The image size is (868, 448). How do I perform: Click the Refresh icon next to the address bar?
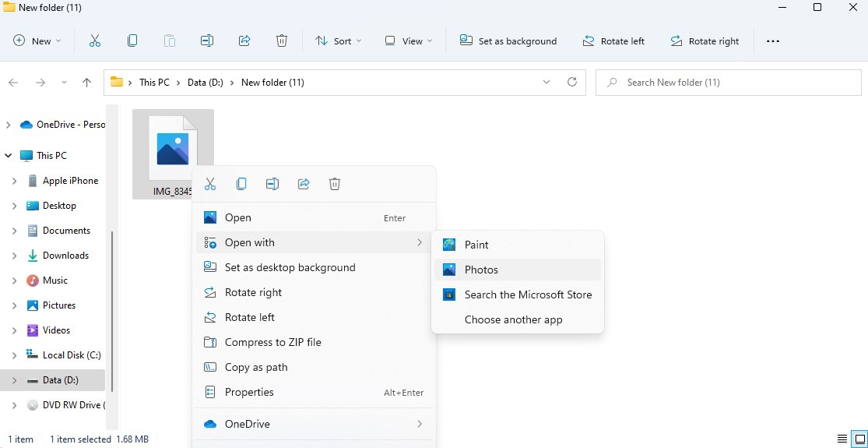pyautogui.click(x=572, y=82)
